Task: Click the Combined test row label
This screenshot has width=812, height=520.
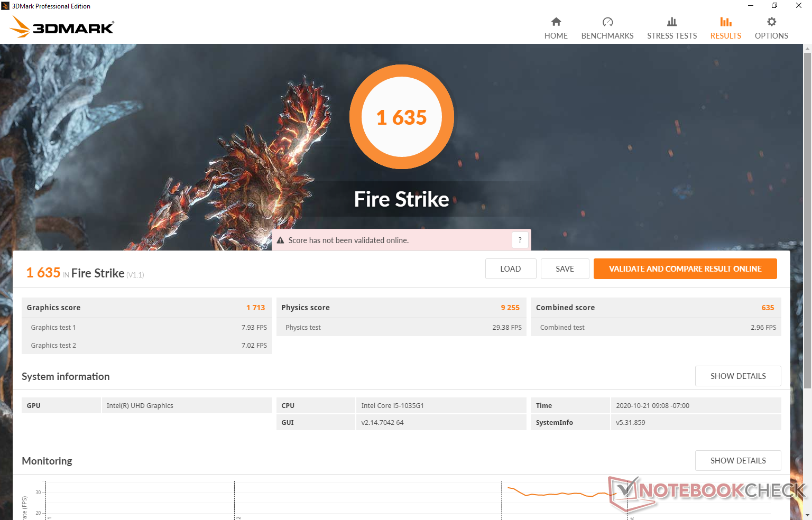Action: click(562, 327)
